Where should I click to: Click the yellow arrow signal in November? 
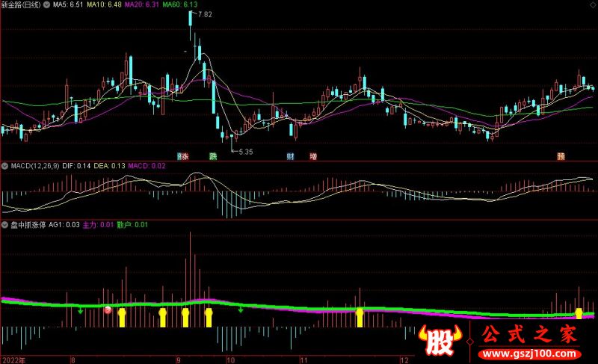point(360,318)
